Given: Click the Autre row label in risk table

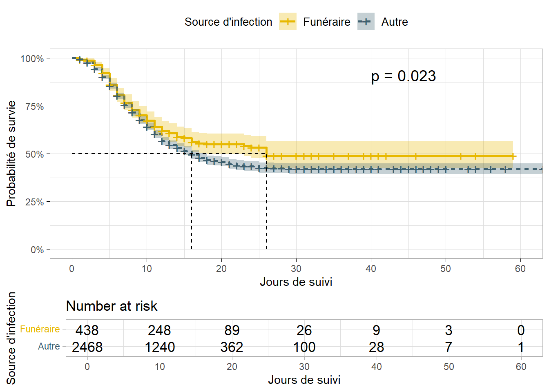Looking at the screenshot, I should click(49, 346).
